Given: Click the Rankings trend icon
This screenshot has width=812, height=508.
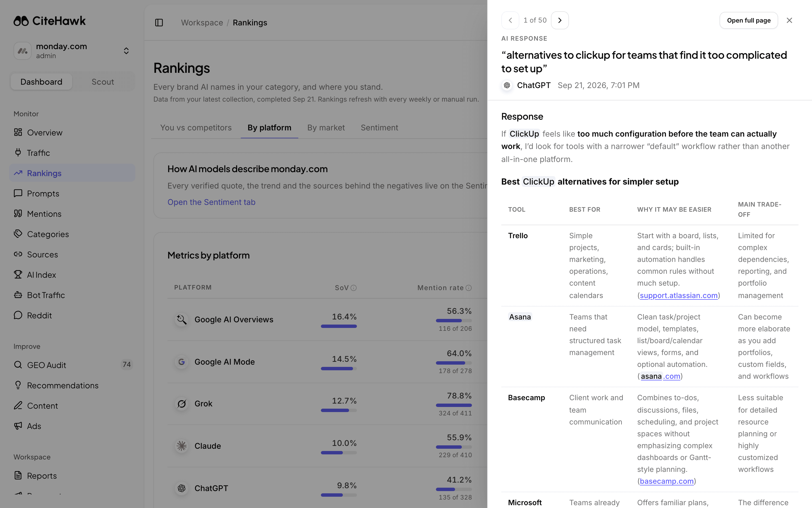Looking at the screenshot, I should [18, 173].
